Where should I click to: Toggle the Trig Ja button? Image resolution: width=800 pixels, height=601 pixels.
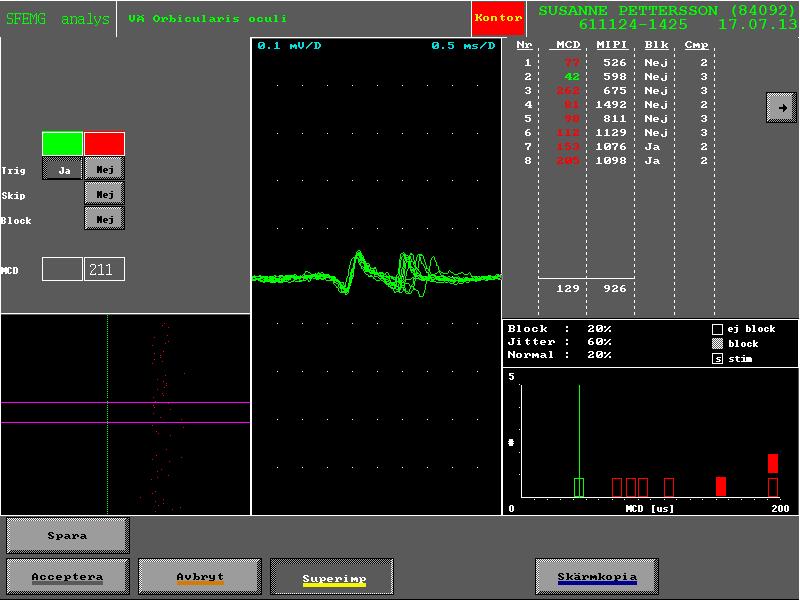coord(62,169)
